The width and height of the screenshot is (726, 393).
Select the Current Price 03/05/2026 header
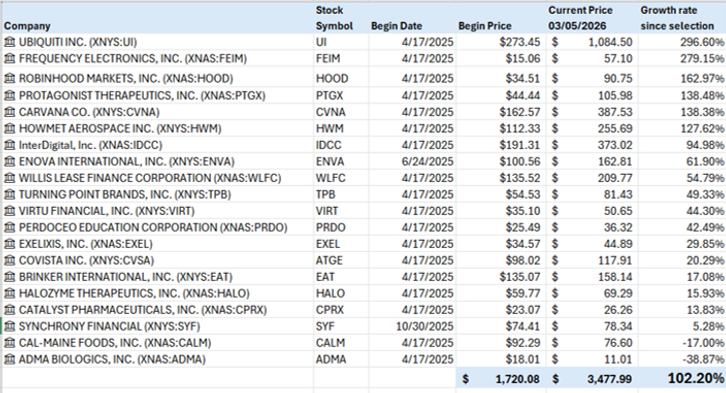click(592, 18)
